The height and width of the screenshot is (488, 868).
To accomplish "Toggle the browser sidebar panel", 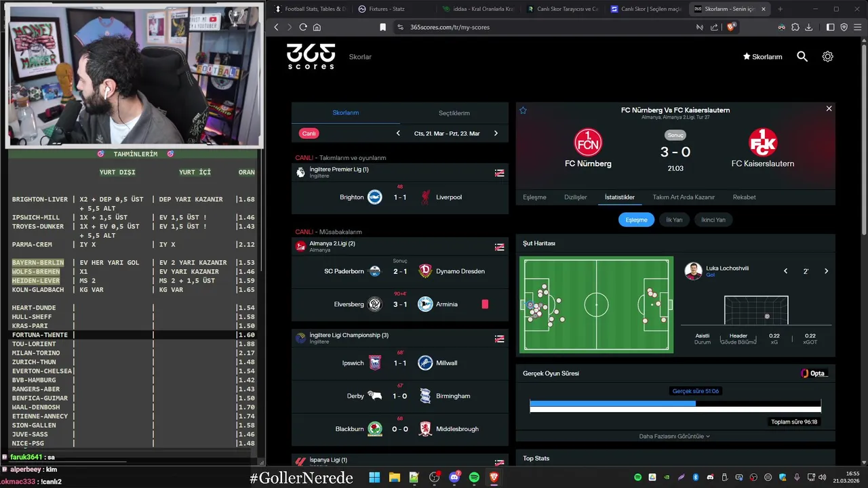I will (x=831, y=27).
